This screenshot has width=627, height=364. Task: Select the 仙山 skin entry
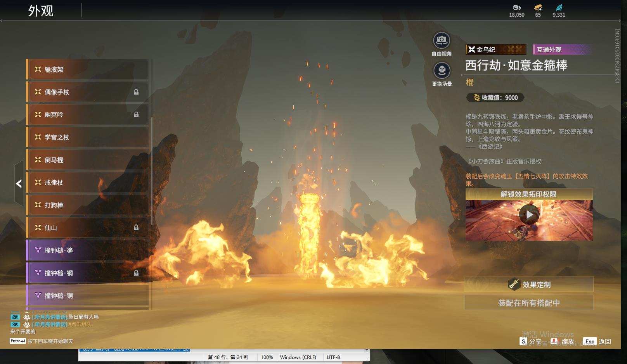click(87, 228)
